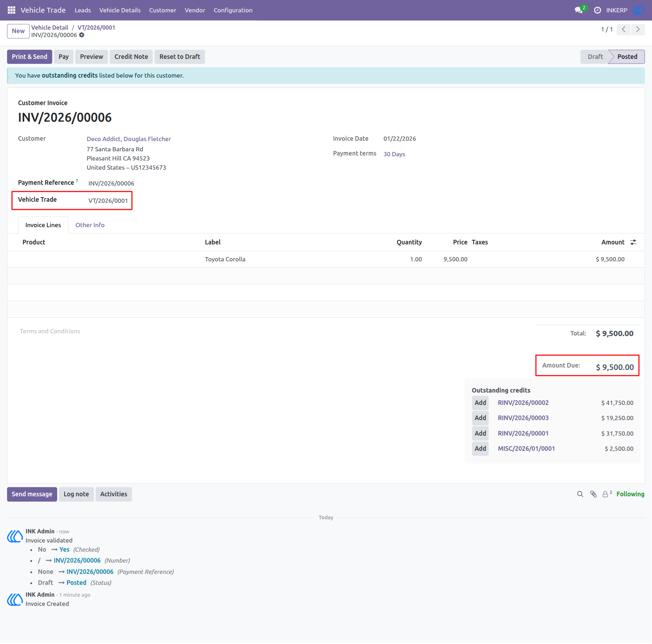Open the conversations chat icon
The height and width of the screenshot is (644, 652).
click(579, 10)
